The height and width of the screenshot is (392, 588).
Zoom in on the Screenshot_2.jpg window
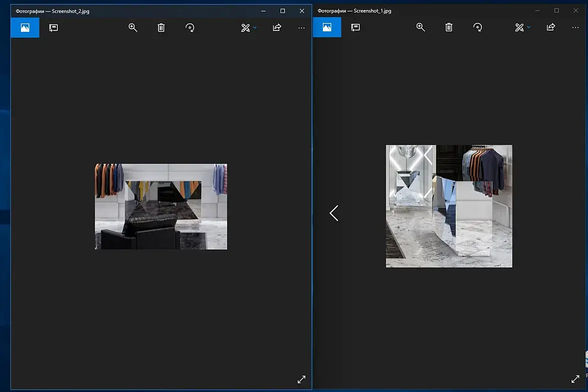pyautogui.click(x=133, y=27)
